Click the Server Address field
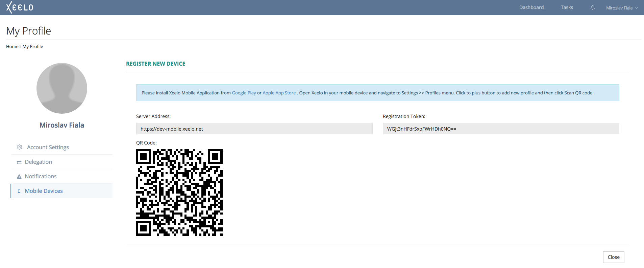 [254, 129]
